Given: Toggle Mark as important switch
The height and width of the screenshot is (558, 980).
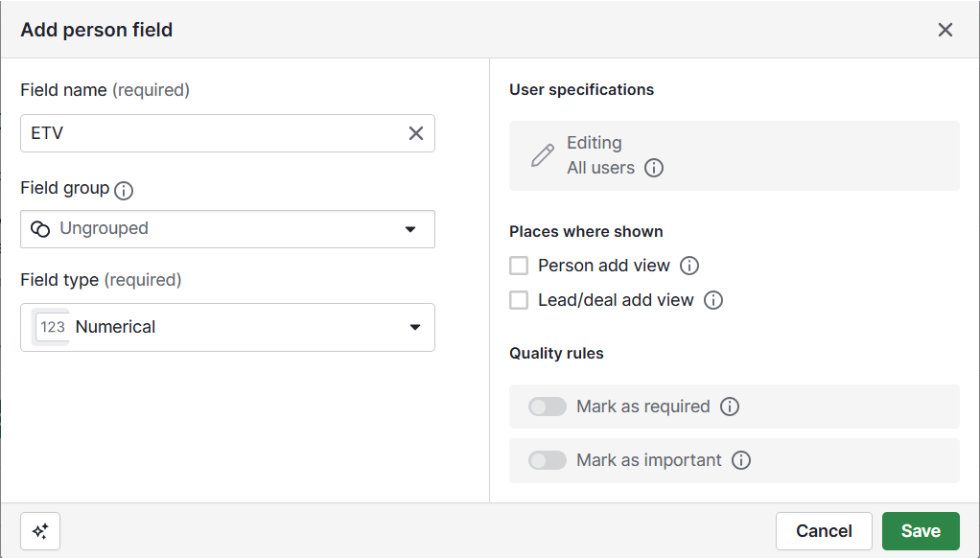Looking at the screenshot, I should pos(548,460).
